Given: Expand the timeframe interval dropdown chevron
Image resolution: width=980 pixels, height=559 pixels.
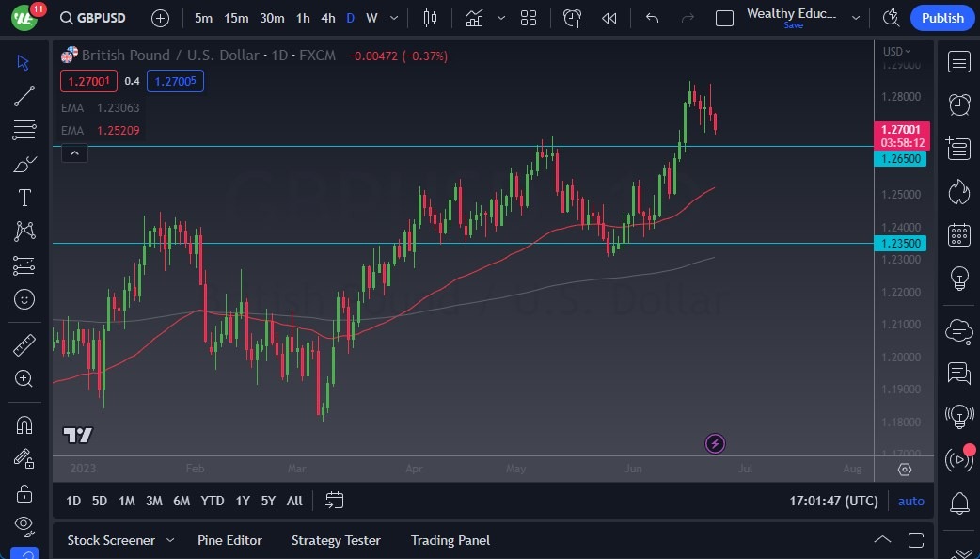Looking at the screenshot, I should tap(393, 18).
